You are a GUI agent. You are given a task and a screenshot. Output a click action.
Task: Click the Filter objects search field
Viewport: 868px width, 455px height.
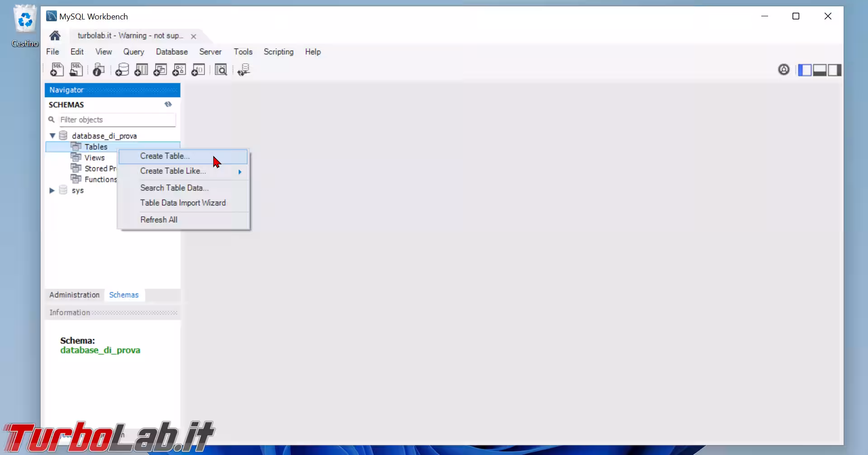(117, 120)
